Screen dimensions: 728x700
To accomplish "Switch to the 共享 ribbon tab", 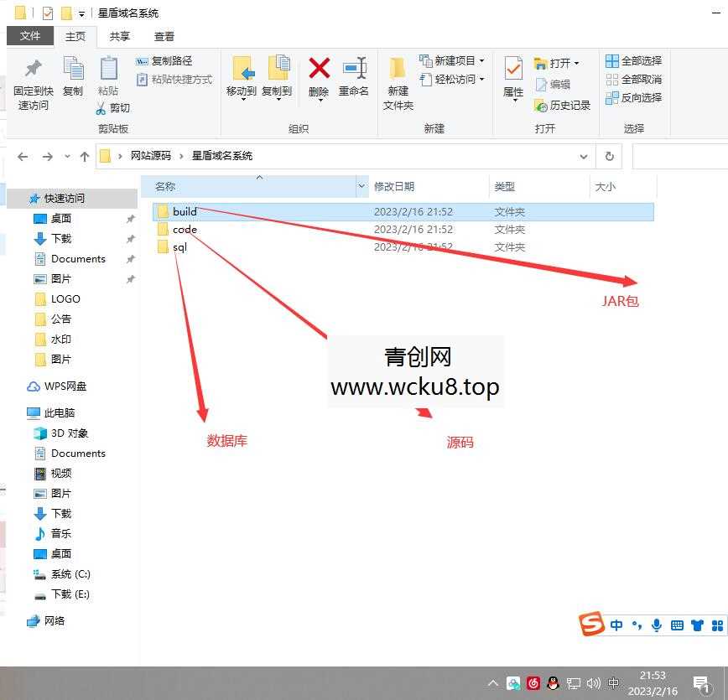I will pos(119,36).
